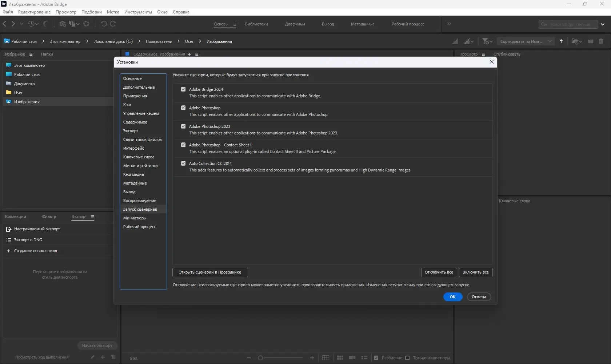Open the Основы workspace menu icon
The width and height of the screenshot is (611, 364).
pyautogui.click(x=235, y=24)
